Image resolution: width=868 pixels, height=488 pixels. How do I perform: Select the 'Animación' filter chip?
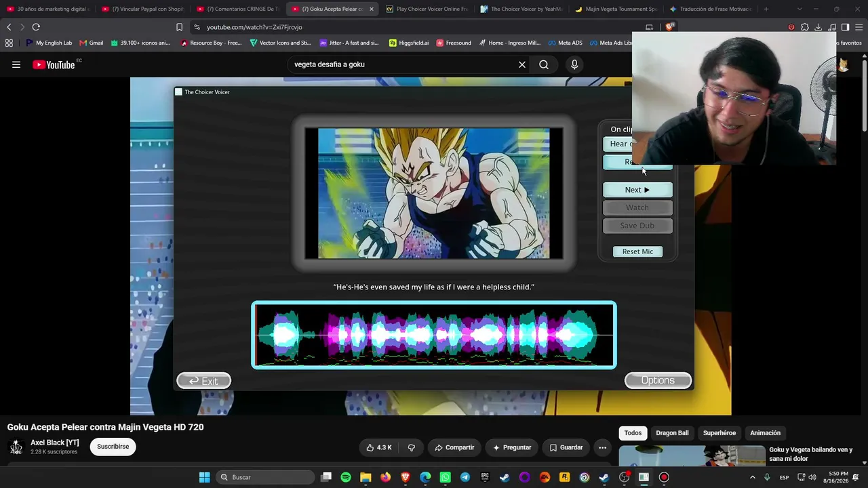765,433
